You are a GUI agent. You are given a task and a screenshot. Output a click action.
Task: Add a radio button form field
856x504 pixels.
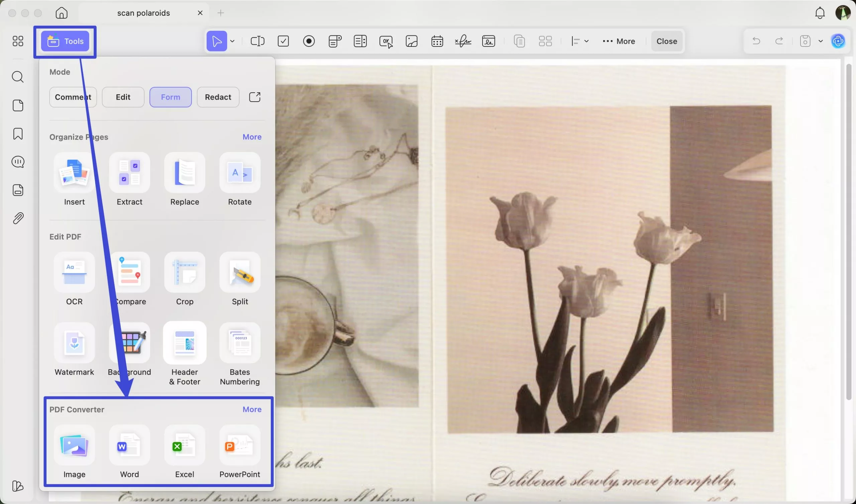309,41
